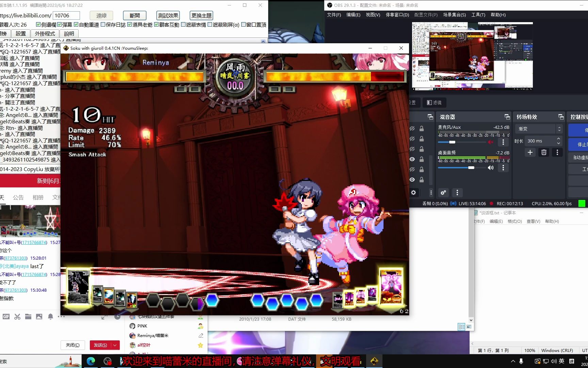Screen dimensions: 588x368
Task: Delete transition with trash icon
Action: click(544, 152)
